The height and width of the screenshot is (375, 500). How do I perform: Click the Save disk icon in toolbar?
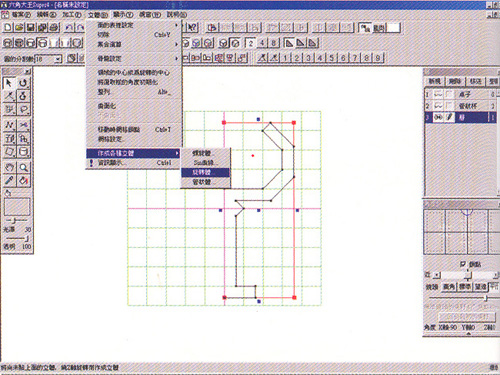pyautogui.click(x=31, y=27)
